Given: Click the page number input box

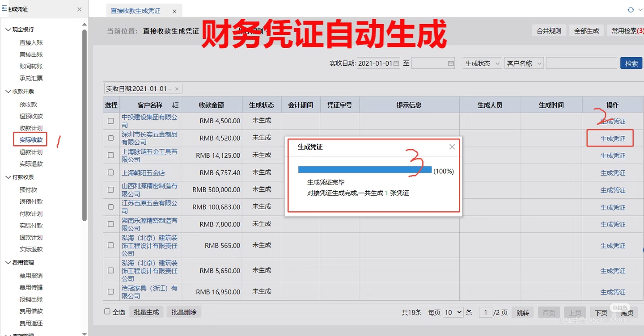Looking at the screenshot, I should (485, 312).
